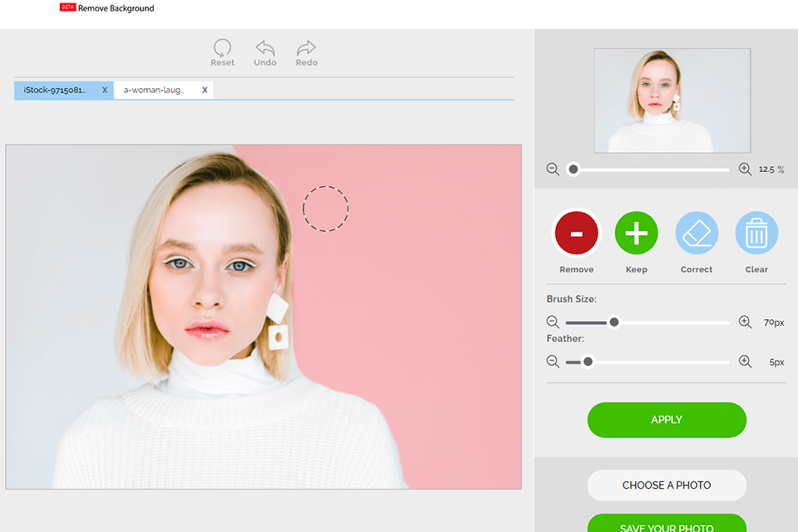
Task: Zoom in using the preview magnifier plus
Action: click(x=745, y=170)
